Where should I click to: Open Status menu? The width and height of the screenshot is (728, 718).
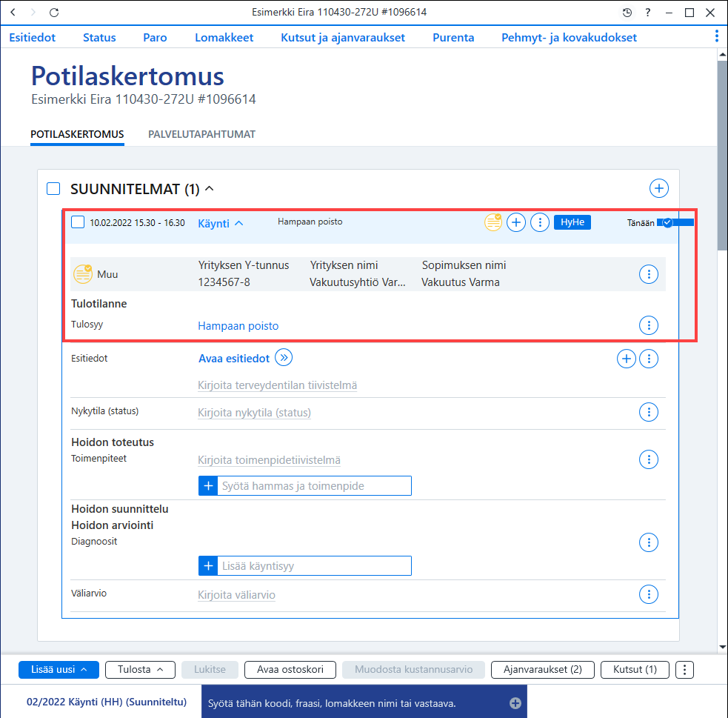tap(99, 38)
